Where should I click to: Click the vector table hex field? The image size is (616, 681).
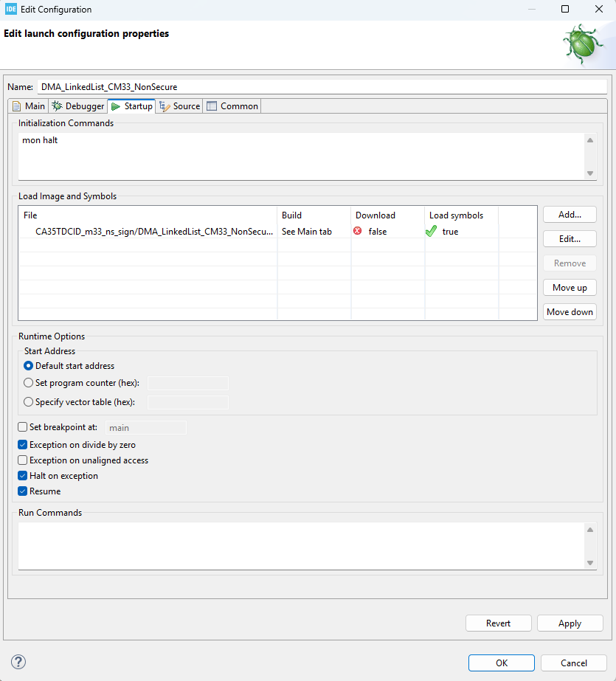coord(188,402)
